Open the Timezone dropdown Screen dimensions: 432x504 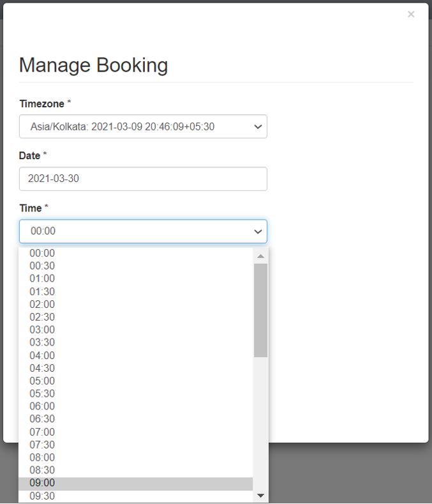[143, 126]
